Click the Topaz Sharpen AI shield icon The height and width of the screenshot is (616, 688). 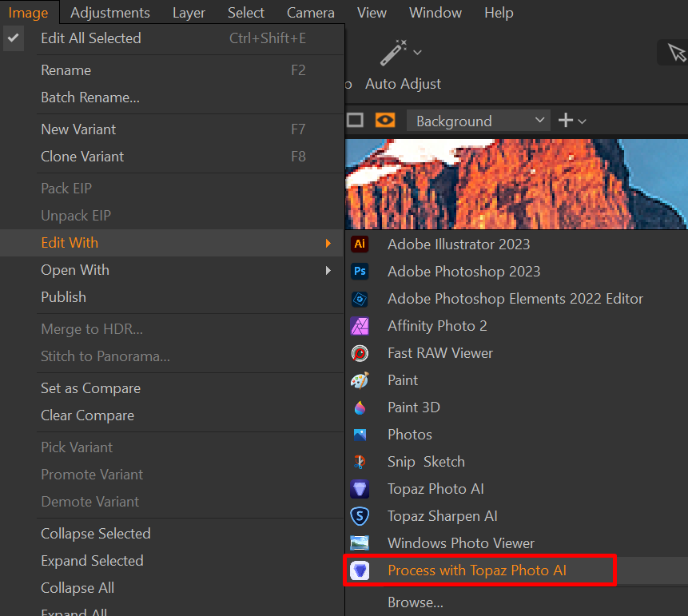click(360, 516)
